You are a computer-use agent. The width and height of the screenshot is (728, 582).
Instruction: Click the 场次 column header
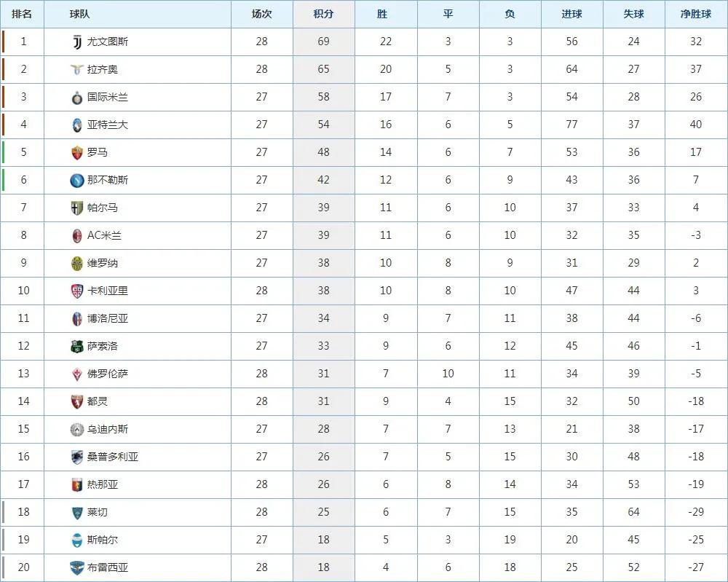click(x=261, y=14)
